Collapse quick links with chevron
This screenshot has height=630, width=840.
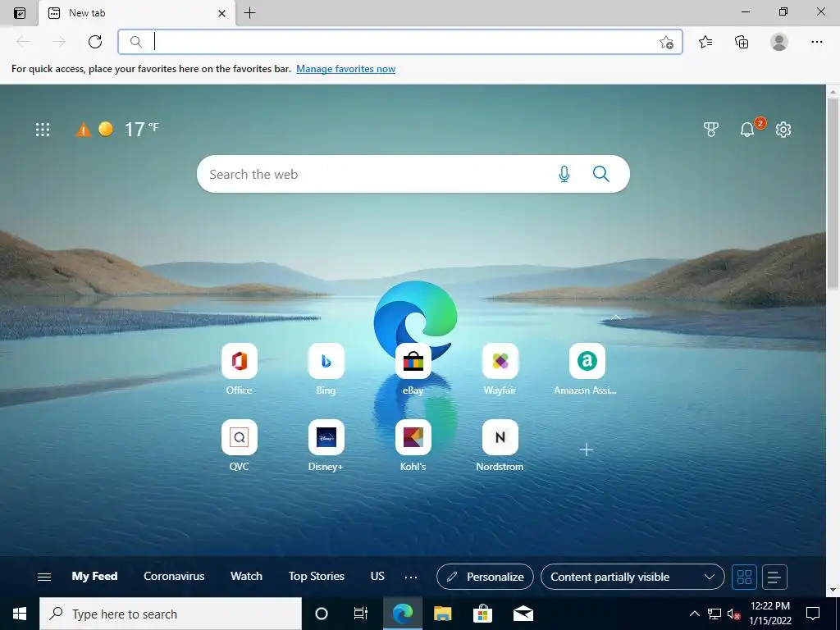point(616,317)
